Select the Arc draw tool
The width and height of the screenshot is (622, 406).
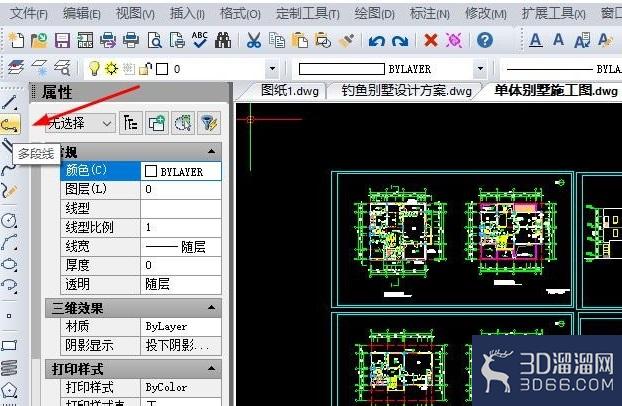(x=9, y=242)
